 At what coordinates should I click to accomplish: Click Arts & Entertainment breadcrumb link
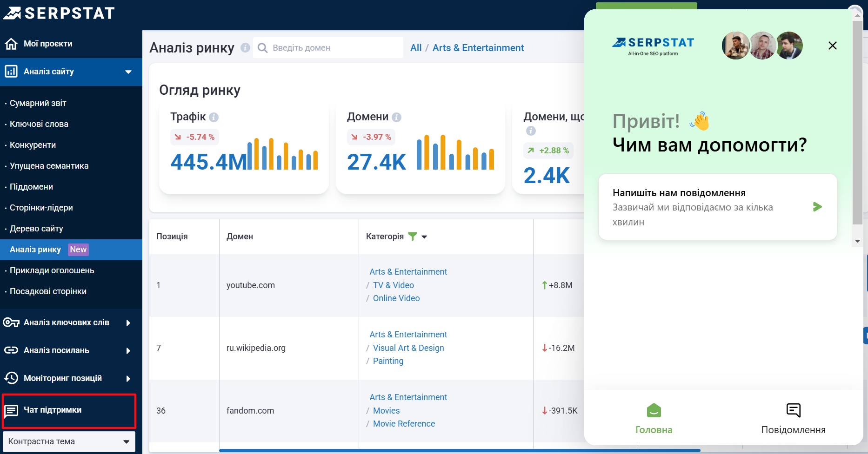point(478,48)
